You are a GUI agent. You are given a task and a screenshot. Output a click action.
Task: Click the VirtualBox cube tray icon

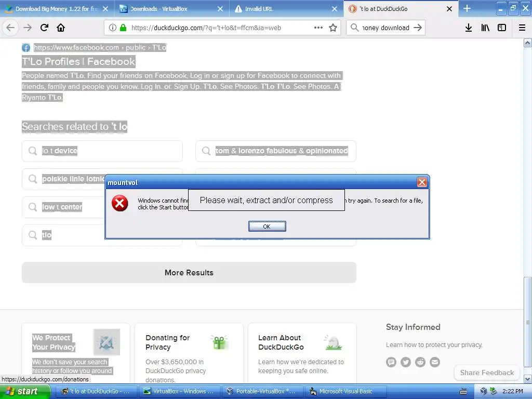[x=484, y=391]
